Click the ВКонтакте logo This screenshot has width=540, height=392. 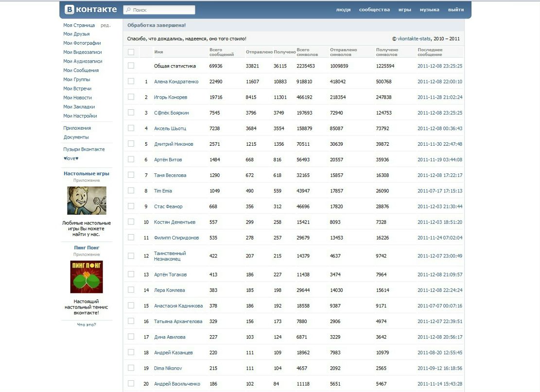91,10
